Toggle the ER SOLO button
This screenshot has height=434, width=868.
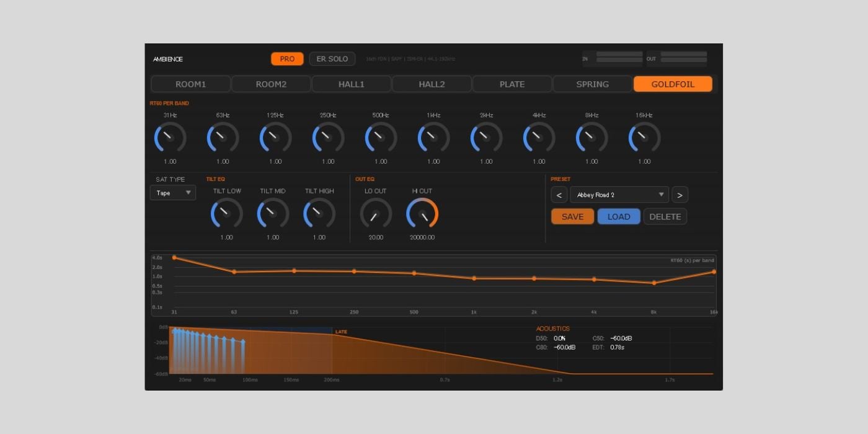332,59
